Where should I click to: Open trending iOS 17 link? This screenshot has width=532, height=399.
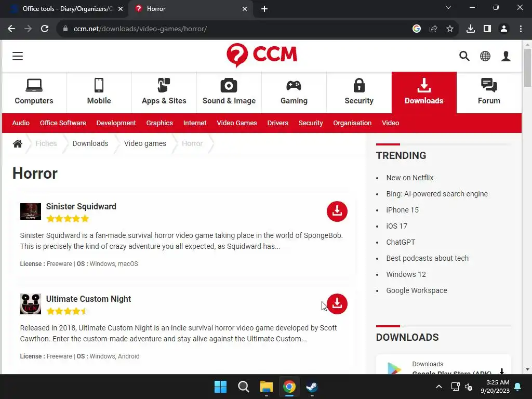(x=396, y=226)
